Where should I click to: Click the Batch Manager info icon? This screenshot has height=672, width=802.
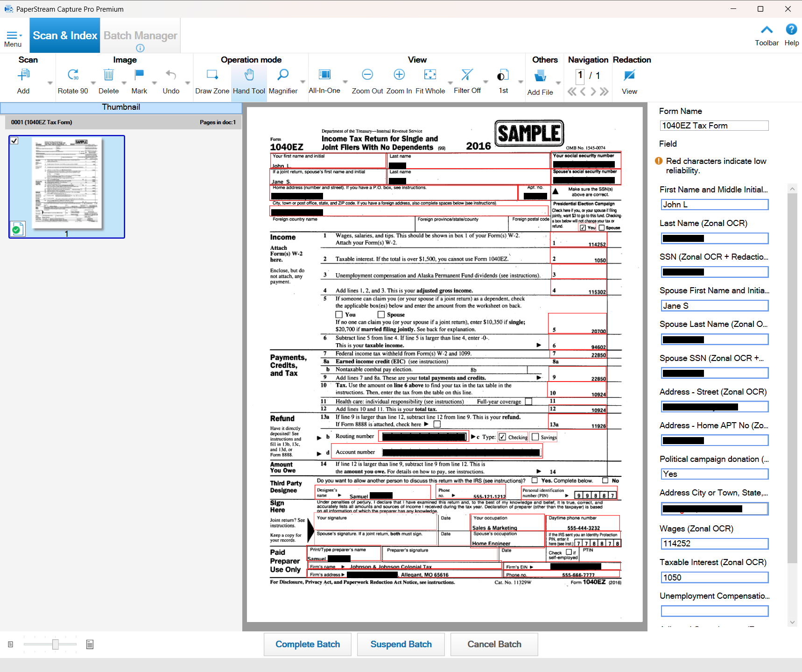point(140,48)
